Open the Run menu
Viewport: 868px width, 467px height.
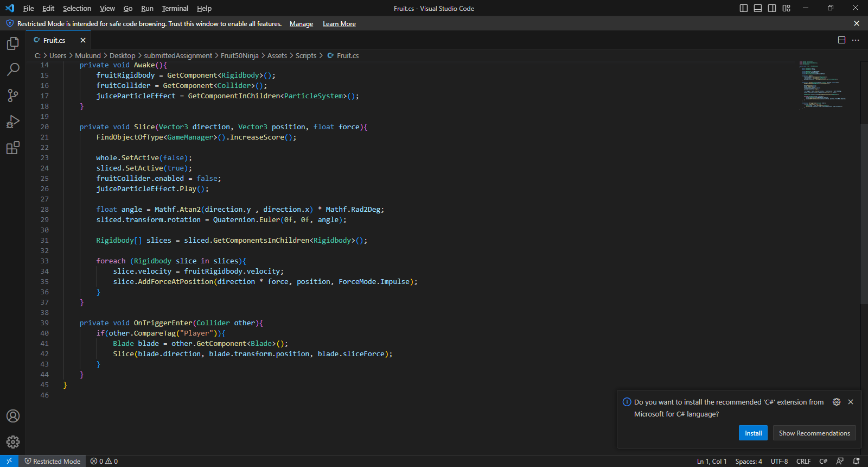pos(147,8)
